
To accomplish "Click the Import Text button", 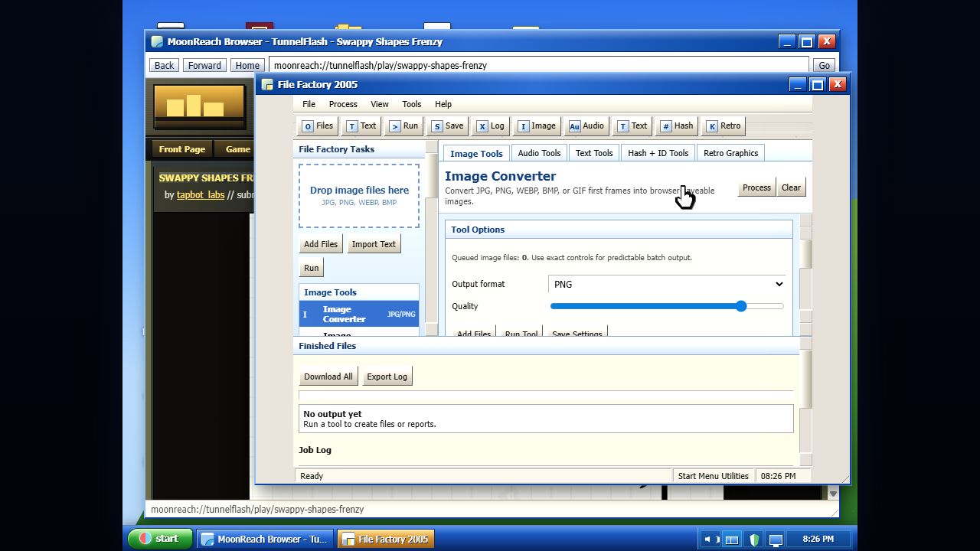I will coord(374,244).
